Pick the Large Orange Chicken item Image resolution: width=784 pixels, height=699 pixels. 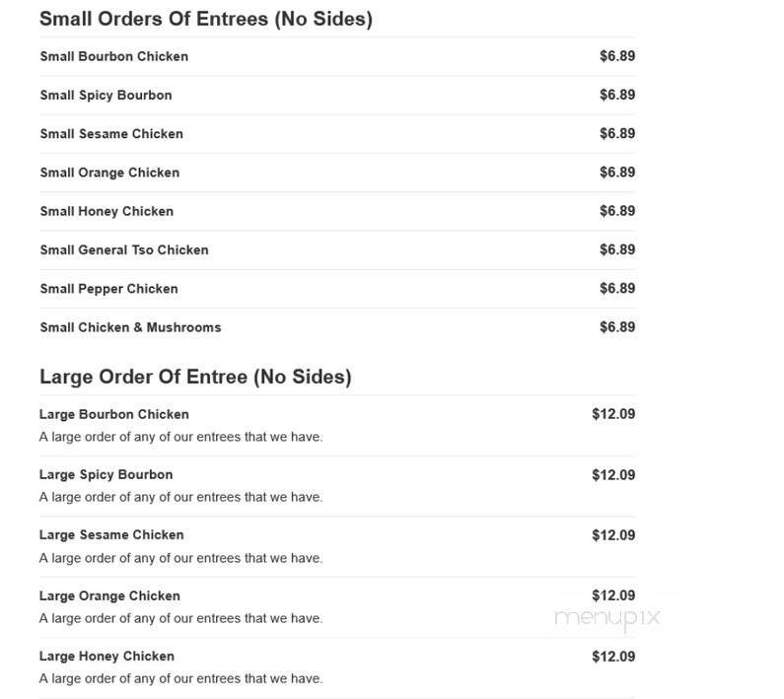(x=109, y=595)
